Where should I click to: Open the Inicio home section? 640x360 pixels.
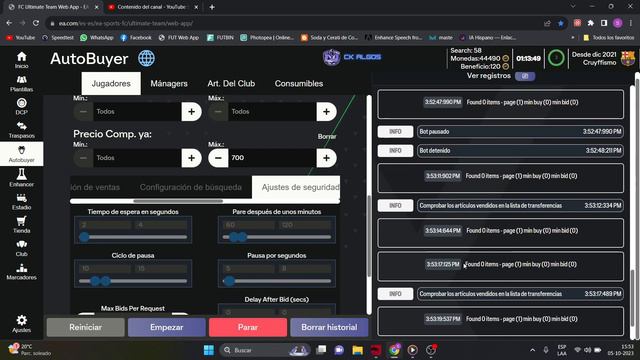click(22, 60)
